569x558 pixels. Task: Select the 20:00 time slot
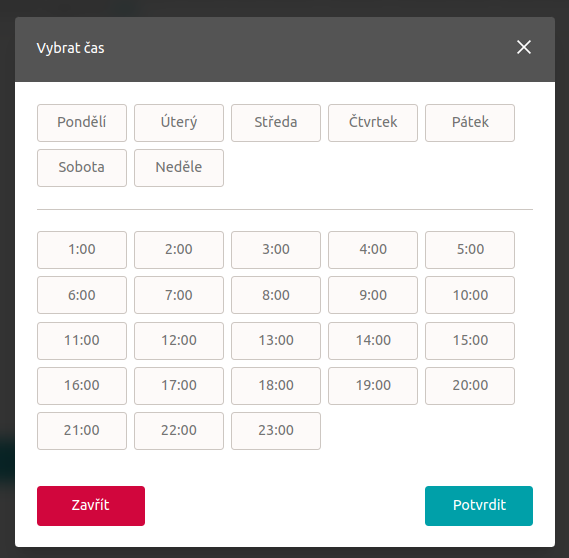coord(470,386)
